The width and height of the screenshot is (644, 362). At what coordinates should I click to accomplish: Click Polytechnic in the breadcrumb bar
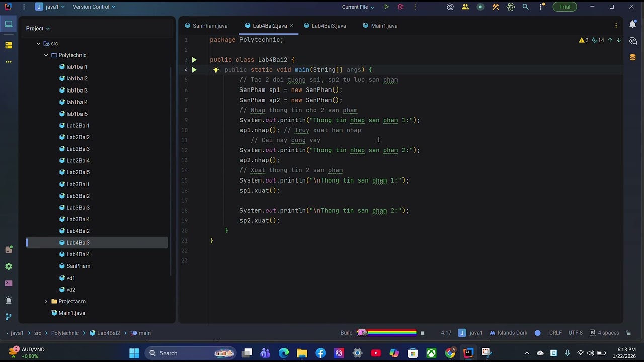click(65, 333)
